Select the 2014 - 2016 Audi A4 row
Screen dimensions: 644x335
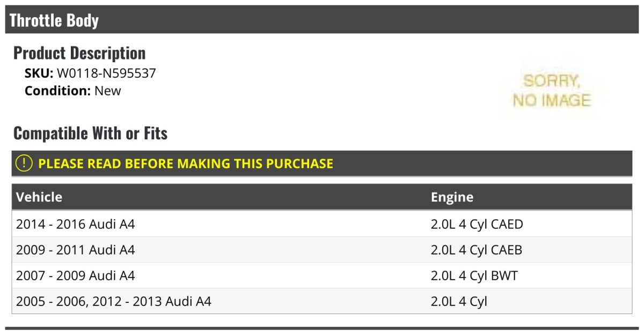click(322, 224)
